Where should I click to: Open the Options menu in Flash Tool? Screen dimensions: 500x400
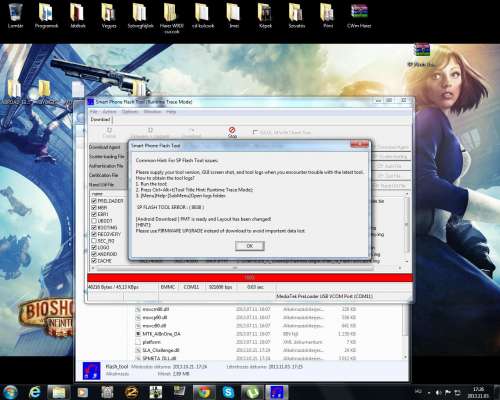[130, 112]
